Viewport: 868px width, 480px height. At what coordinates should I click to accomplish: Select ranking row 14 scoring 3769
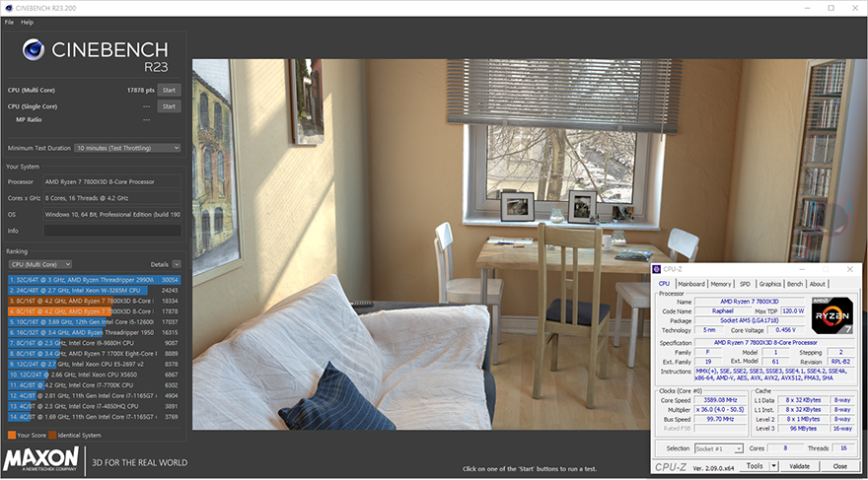(94, 416)
